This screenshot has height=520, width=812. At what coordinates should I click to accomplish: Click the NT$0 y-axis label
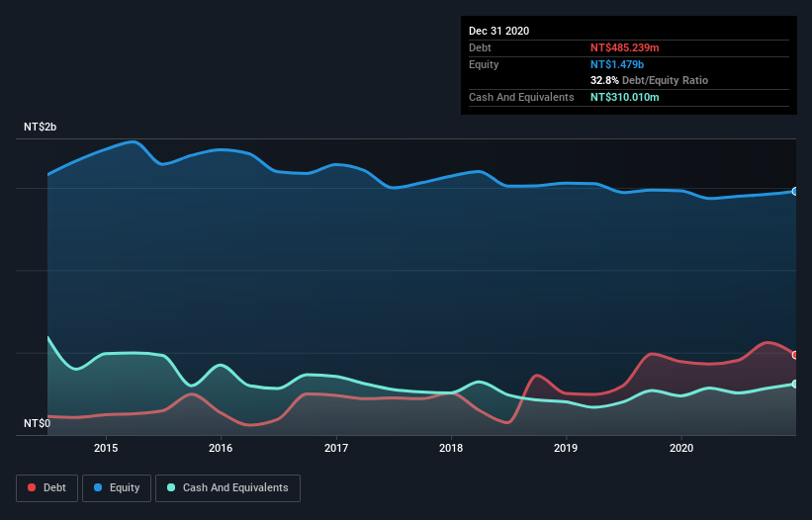click(x=37, y=423)
